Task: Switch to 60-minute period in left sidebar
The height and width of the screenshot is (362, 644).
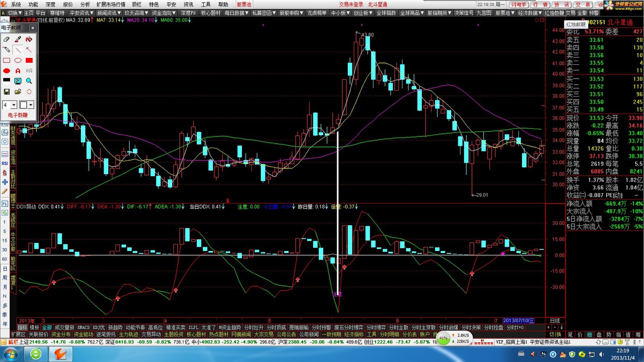Action: 5,259
